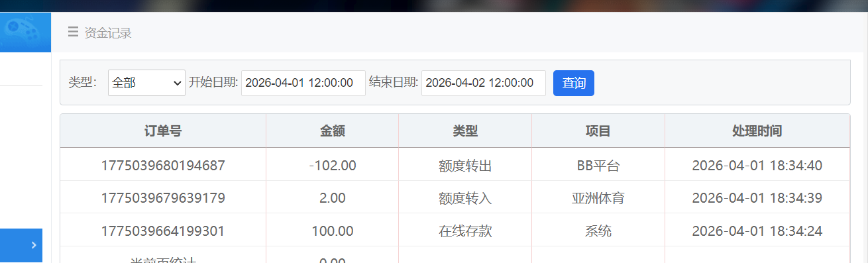Click the 开始日期 date input field

303,83
